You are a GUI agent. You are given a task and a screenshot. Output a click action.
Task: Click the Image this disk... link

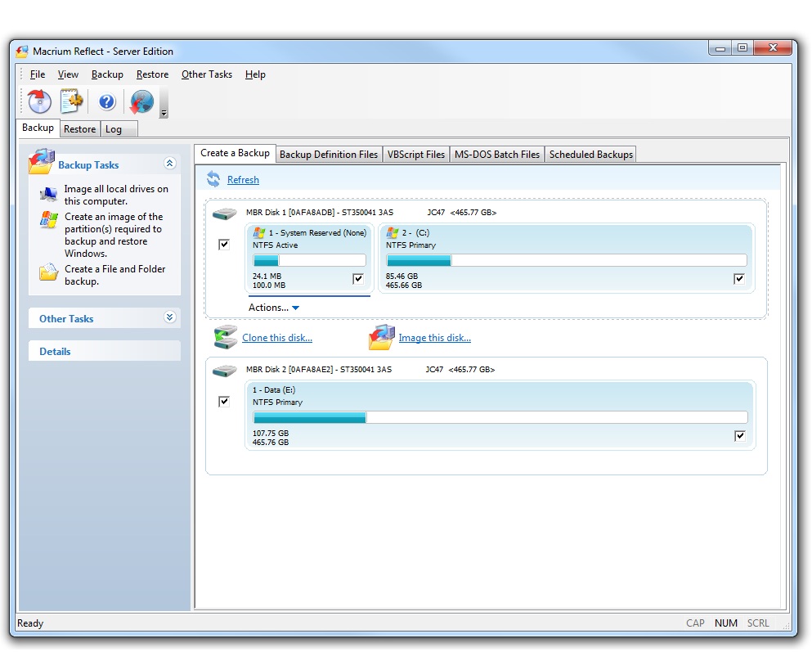click(434, 338)
